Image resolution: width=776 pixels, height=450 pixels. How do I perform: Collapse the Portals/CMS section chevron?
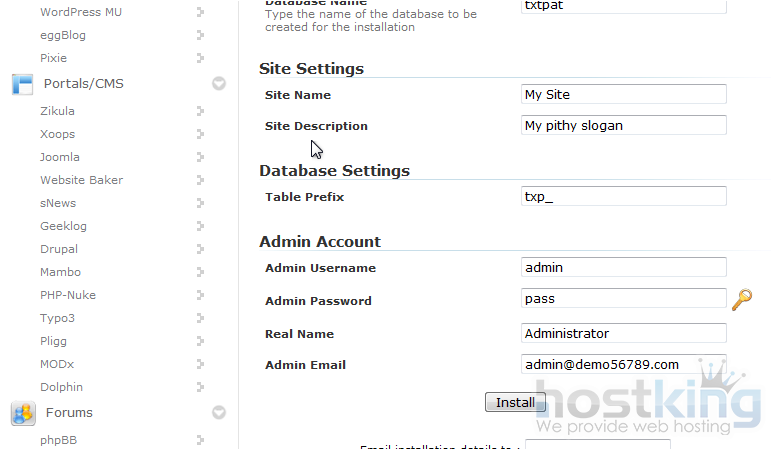click(219, 84)
